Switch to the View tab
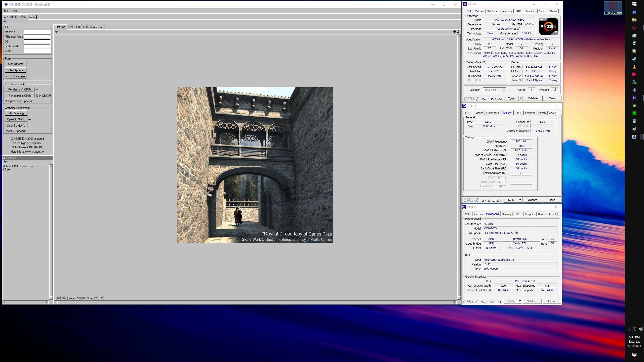 point(32,17)
